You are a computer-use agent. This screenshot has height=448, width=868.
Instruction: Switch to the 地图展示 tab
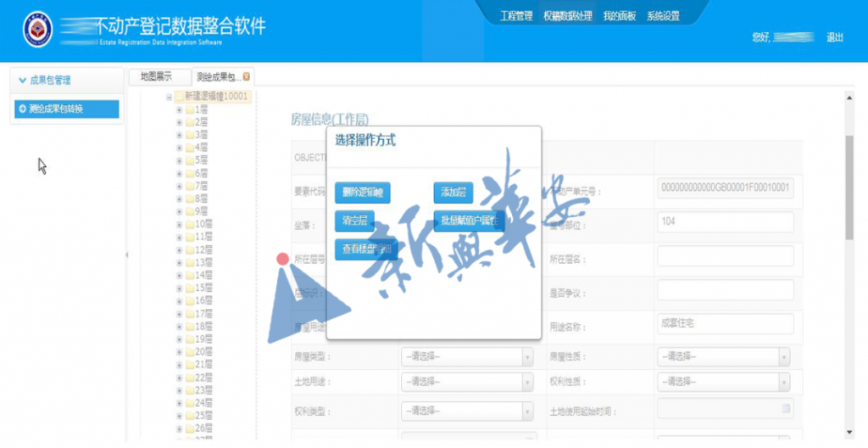point(156,76)
